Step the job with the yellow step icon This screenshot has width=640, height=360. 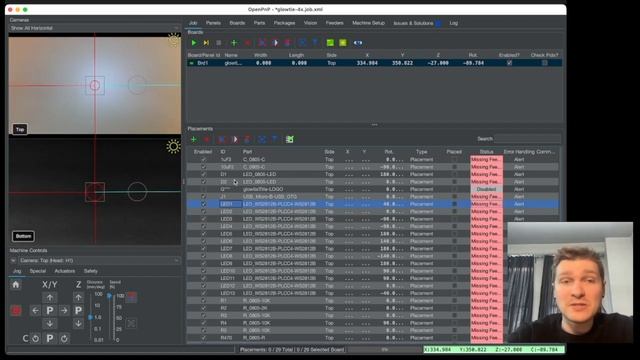[x=206, y=42]
